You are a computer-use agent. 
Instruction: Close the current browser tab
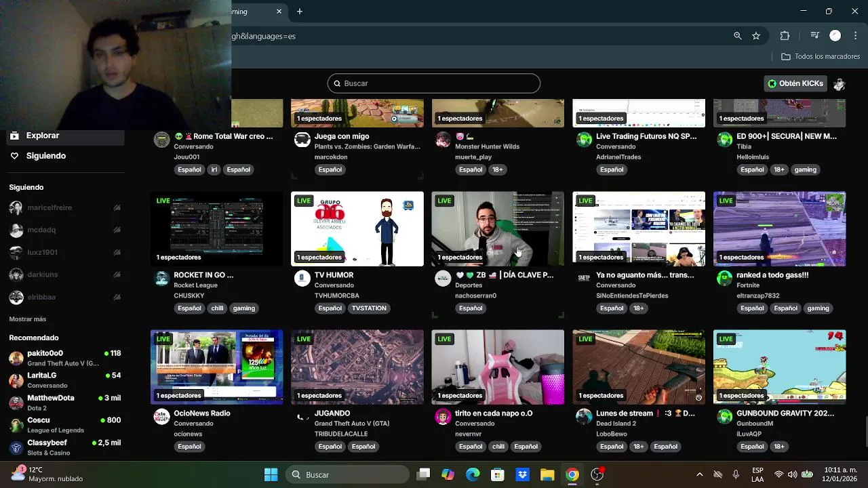tap(279, 12)
